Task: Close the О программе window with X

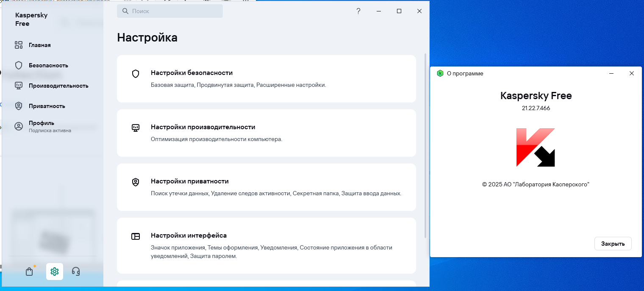Action: 632,73
